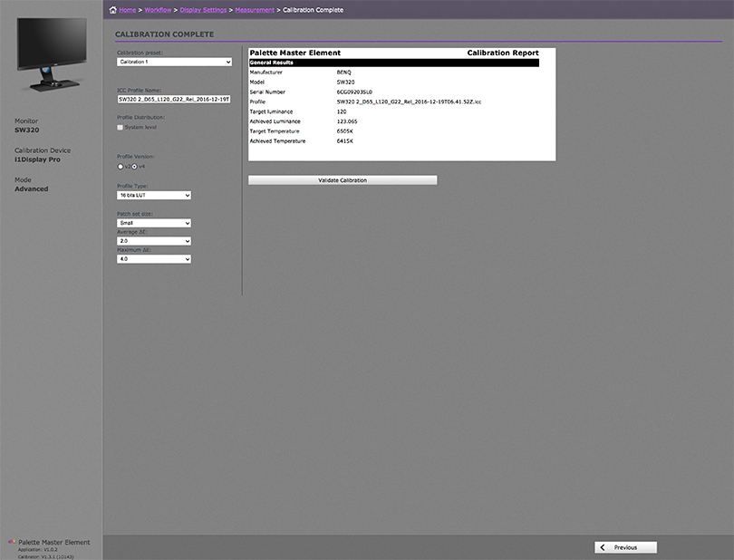
Task: Navigate to Display Settings breadcrumb link
Action: (x=203, y=10)
